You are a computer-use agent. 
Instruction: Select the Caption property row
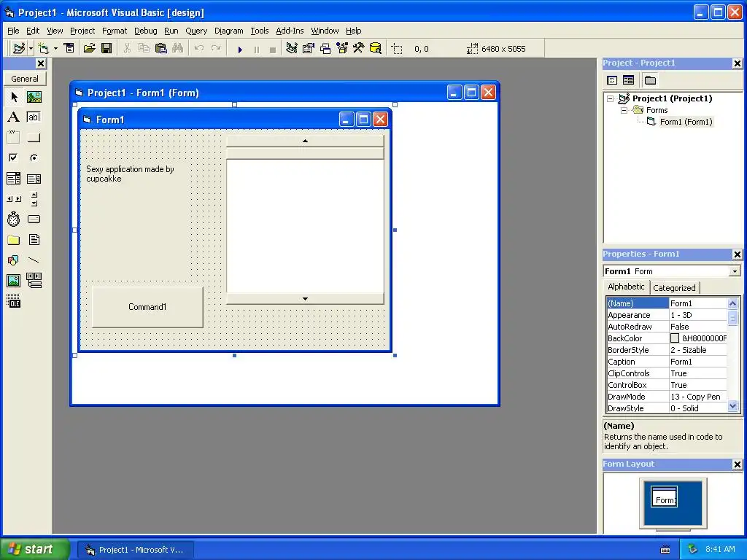[667, 362]
